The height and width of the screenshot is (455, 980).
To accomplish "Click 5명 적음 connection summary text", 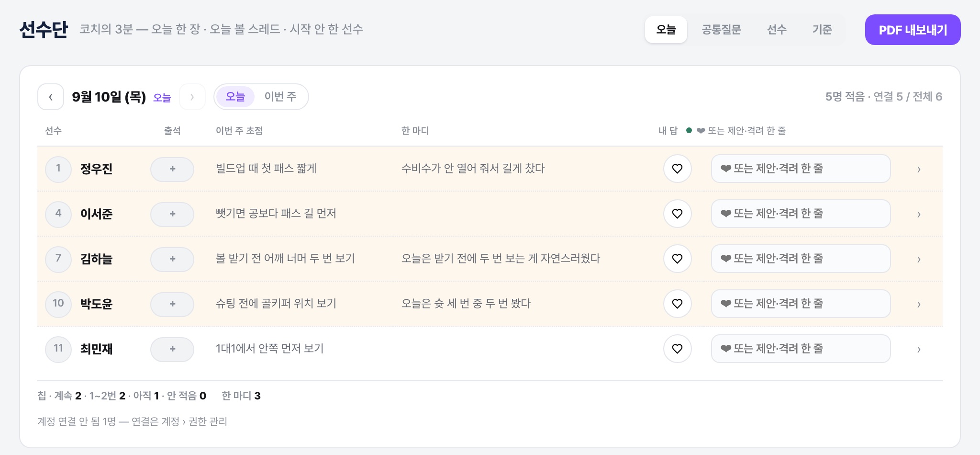I will (883, 97).
